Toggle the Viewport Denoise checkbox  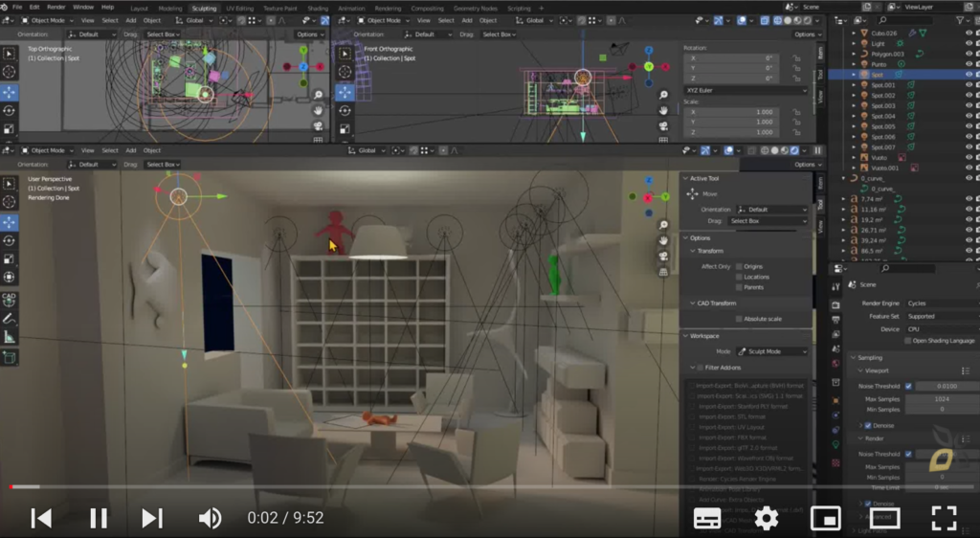pyautogui.click(x=867, y=426)
